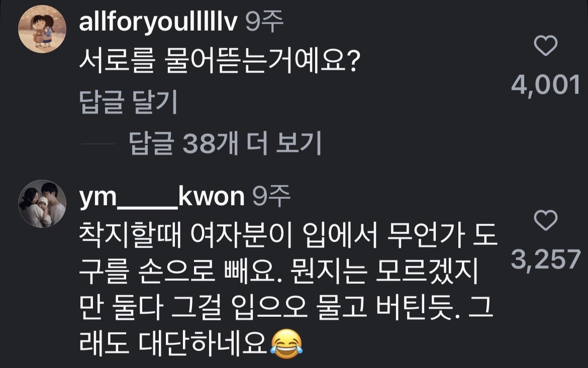Tap the heart on ym_____kwon's comment
The image size is (588, 368).
[x=545, y=220]
